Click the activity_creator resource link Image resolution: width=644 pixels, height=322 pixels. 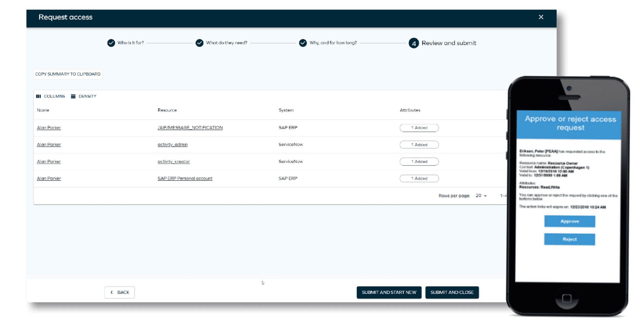173,161
